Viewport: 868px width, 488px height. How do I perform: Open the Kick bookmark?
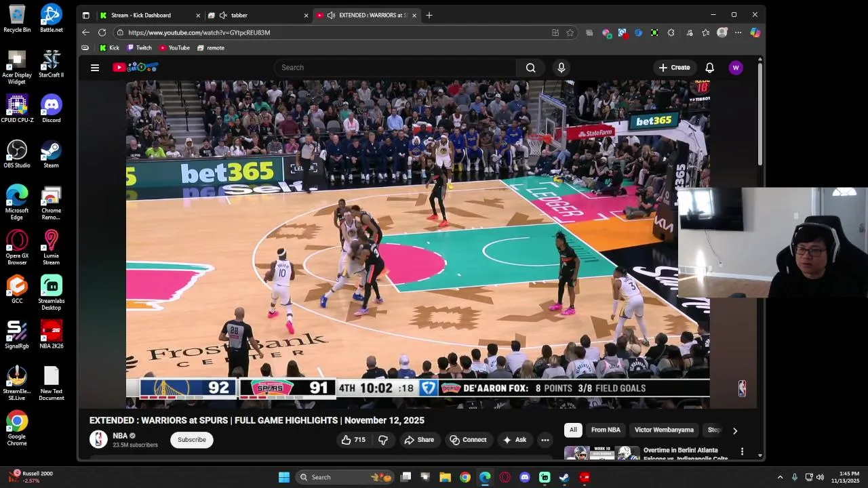click(109, 48)
